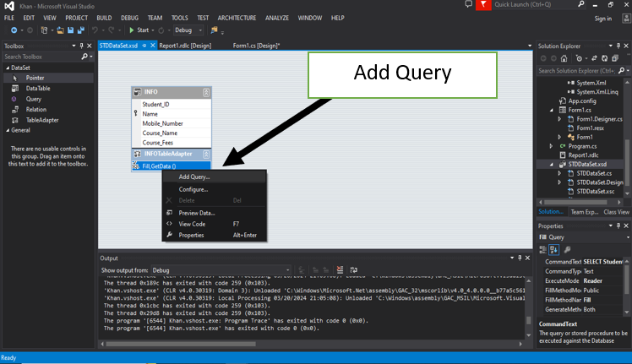Switch to Class View tab
This screenshot has height=364, width=632.
tap(616, 212)
